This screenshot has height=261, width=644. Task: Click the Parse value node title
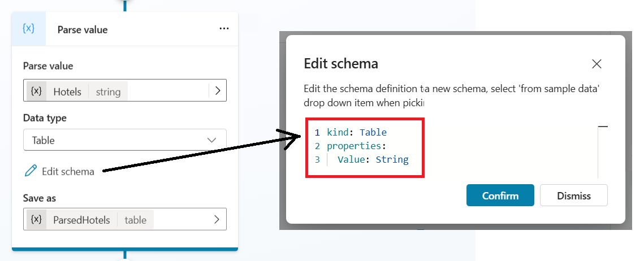click(83, 29)
